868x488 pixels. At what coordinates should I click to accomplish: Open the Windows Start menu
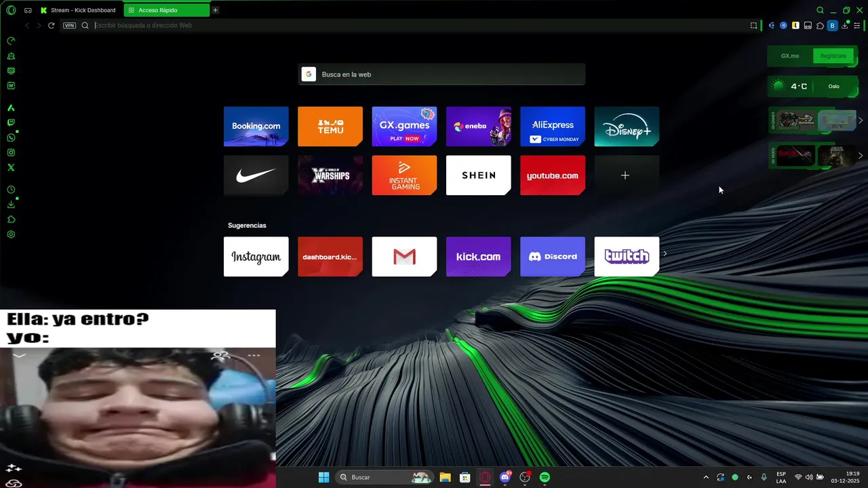coord(323,477)
